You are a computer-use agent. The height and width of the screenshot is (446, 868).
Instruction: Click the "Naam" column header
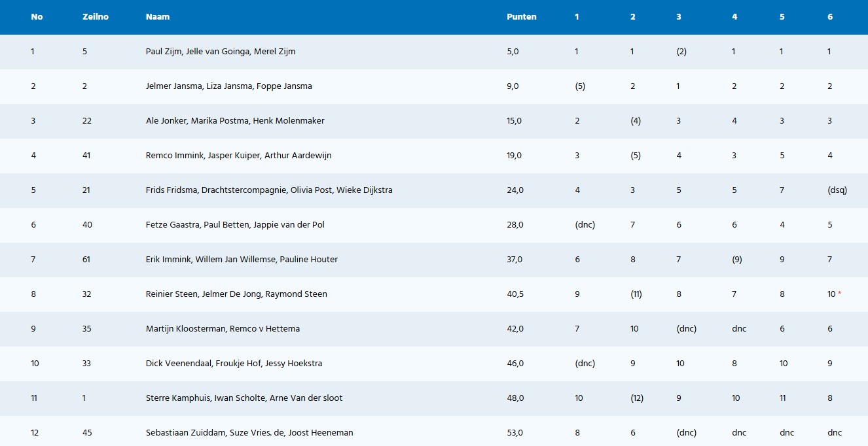tap(157, 17)
